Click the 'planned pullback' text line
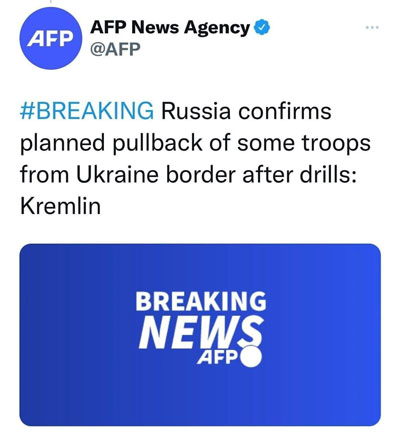Viewport: 400px width, 438px height. 111,143
